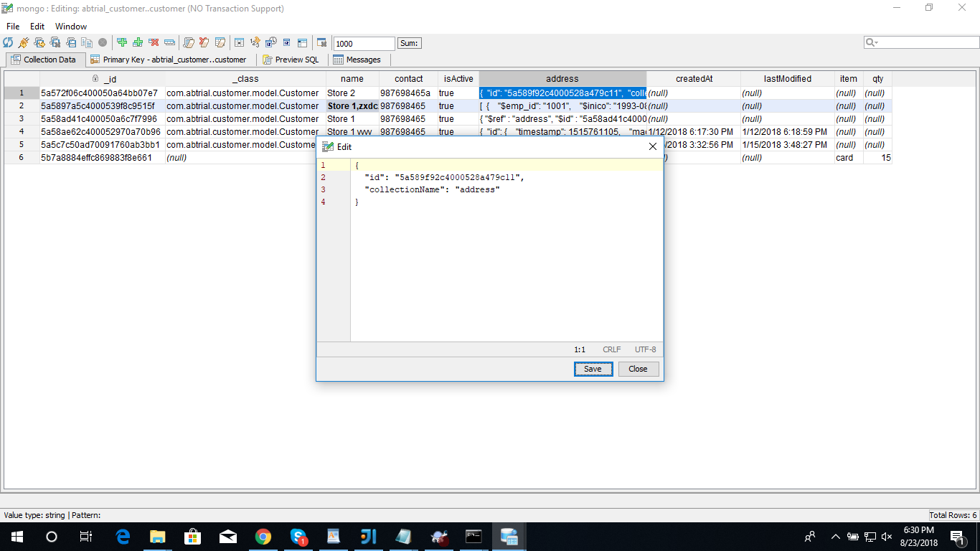Click the second green plus duplicate row icon

(x=138, y=43)
